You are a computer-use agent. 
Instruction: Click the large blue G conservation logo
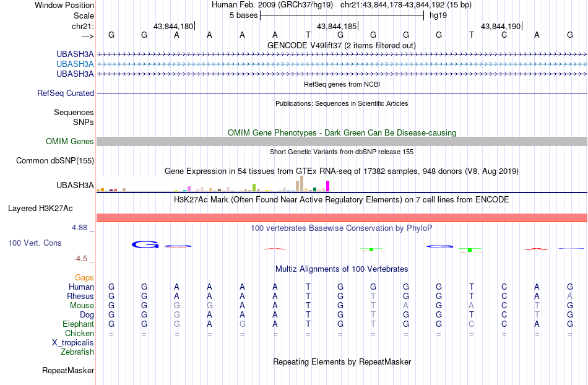point(145,244)
